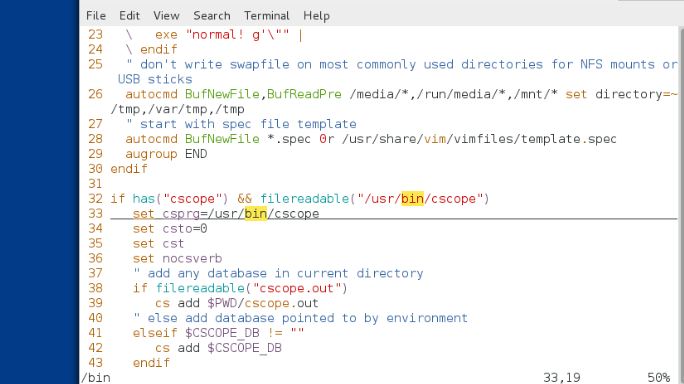Click 'directory=~' on line 26

637,94
